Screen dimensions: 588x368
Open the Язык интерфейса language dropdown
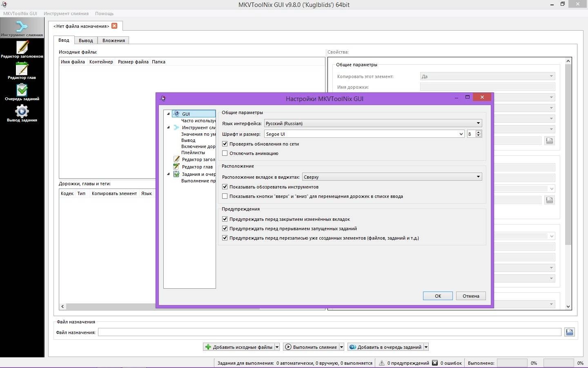coord(373,123)
